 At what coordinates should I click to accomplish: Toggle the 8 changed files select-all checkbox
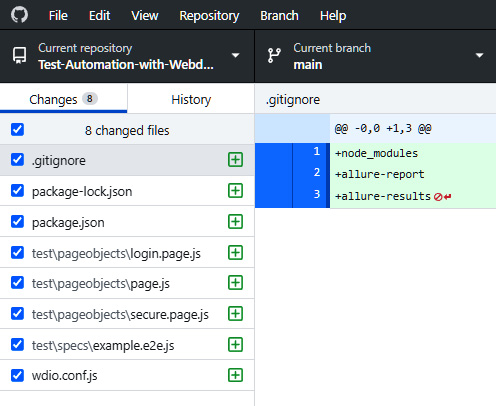tap(17, 129)
